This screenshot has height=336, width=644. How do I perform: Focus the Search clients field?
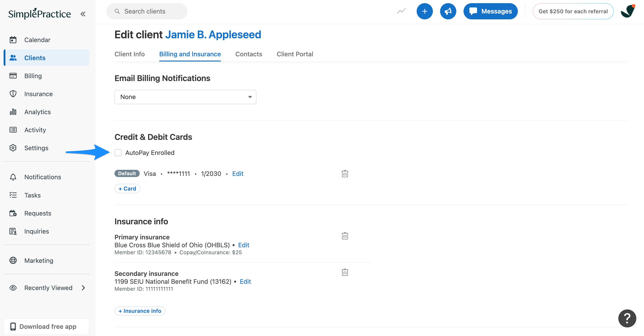[147, 11]
